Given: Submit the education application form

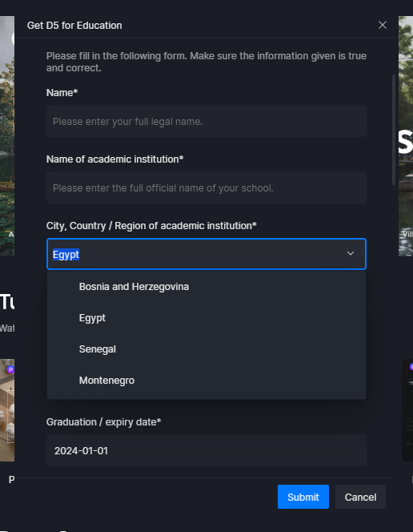Looking at the screenshot, I should click(x=303, y=497).
